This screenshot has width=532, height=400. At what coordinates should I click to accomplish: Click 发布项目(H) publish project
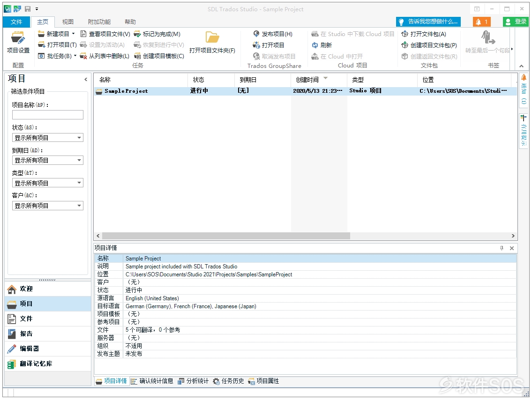tap(273, 34)
